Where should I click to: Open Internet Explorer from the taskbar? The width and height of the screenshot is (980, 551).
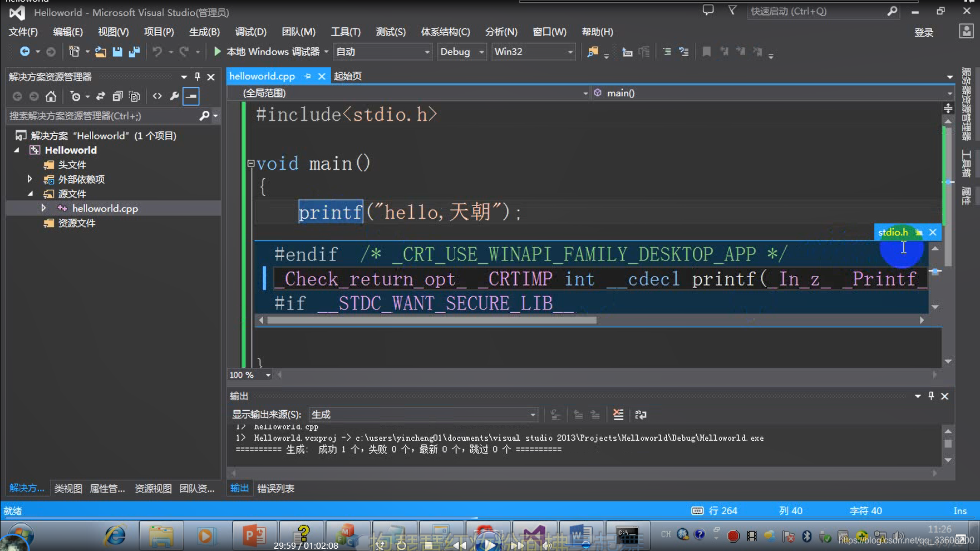click(x=115, y=535)
